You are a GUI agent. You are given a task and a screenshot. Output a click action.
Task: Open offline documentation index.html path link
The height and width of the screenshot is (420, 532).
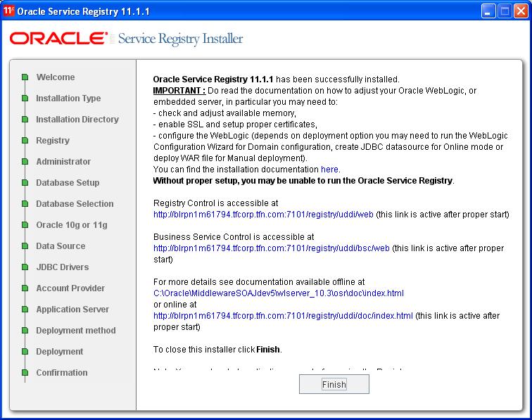279,293
